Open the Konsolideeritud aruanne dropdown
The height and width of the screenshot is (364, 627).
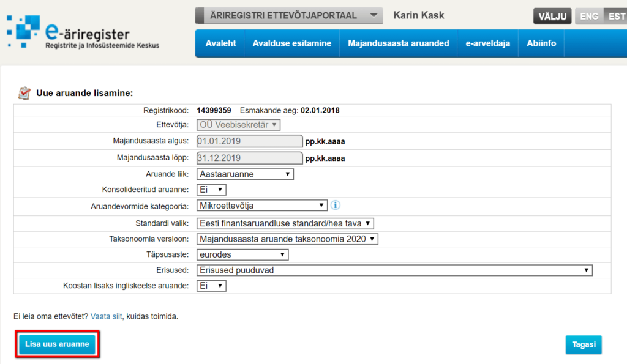click(211, 190)
